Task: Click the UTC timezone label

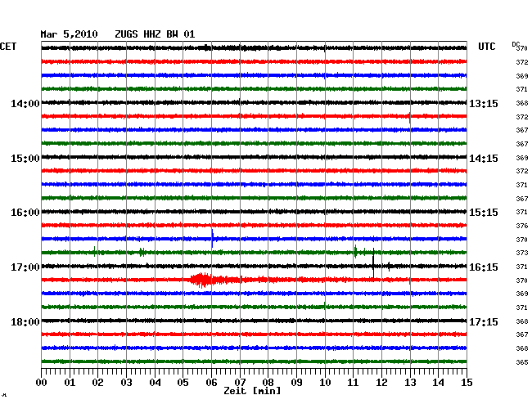Action: pos(487,47)
